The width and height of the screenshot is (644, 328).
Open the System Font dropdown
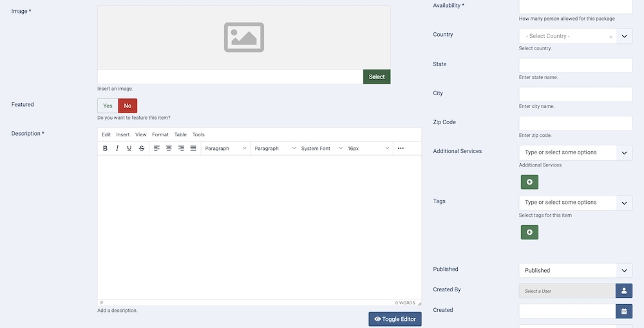pyautogui.click(x=321, y=149)
